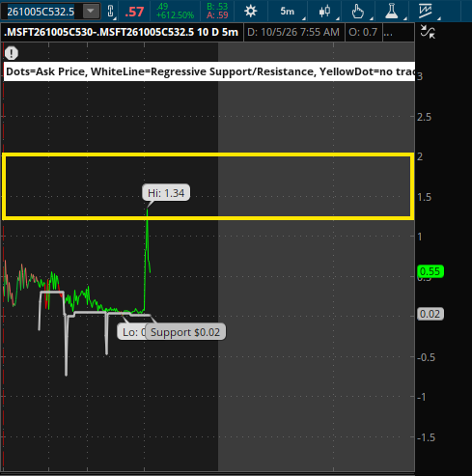Click the -1.5 price axis label
472x476 pixels.
[426, 437]
